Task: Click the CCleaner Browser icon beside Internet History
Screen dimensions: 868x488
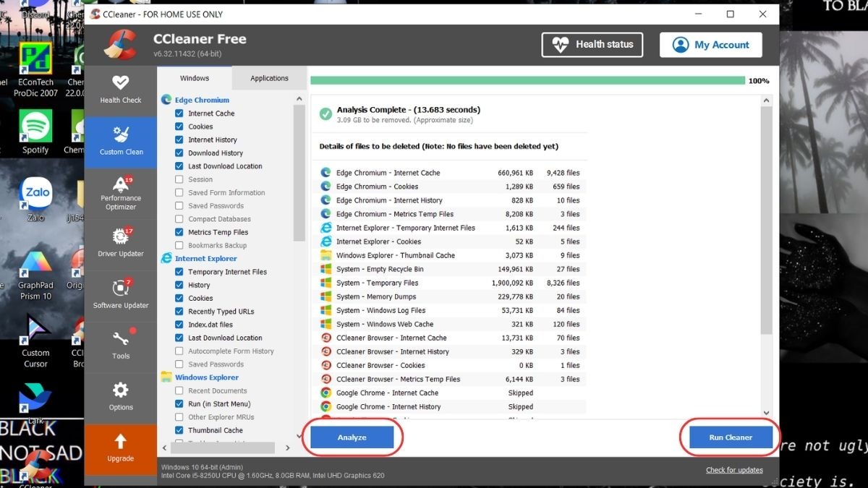Action: pyautogui.click(x=325, y=351)
